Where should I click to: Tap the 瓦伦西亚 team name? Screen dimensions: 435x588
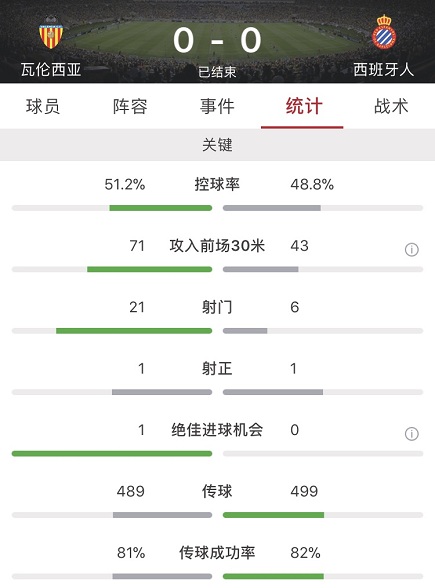pos(51,69)
